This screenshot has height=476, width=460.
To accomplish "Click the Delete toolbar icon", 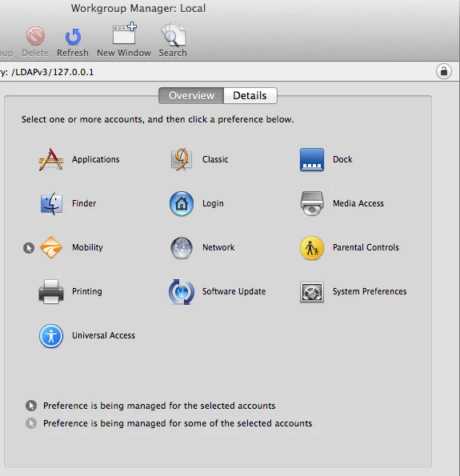I will click(x=35, y=36).
